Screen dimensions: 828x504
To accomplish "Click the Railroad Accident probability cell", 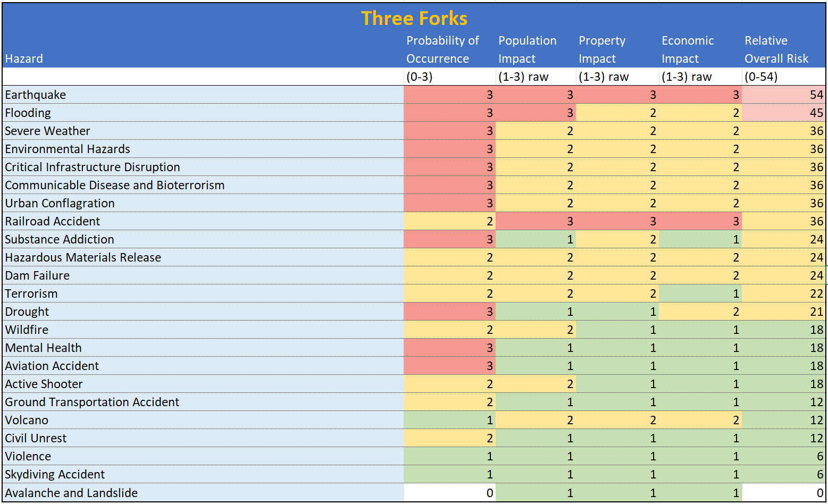I will pos(449,221).
